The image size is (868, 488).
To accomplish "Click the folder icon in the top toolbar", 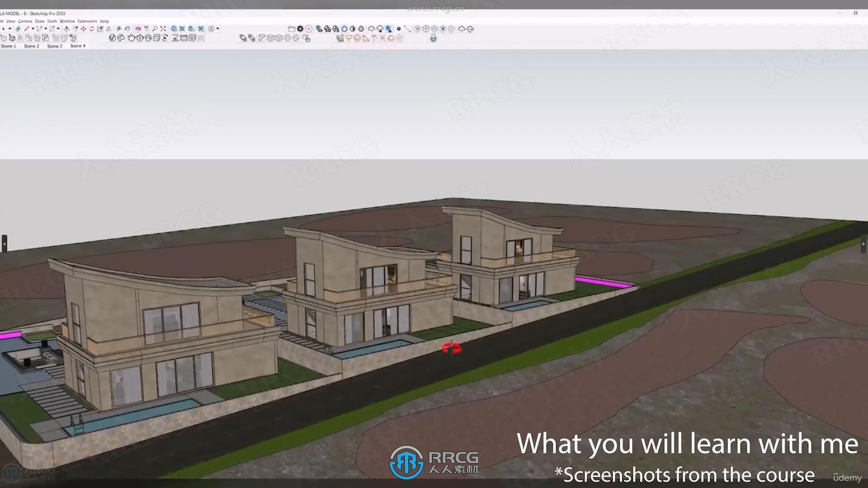I will 292,28.
